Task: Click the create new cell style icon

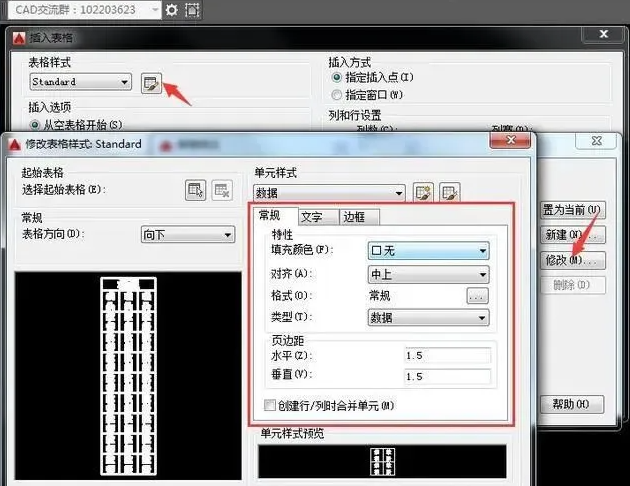Action: coord(423,192)
